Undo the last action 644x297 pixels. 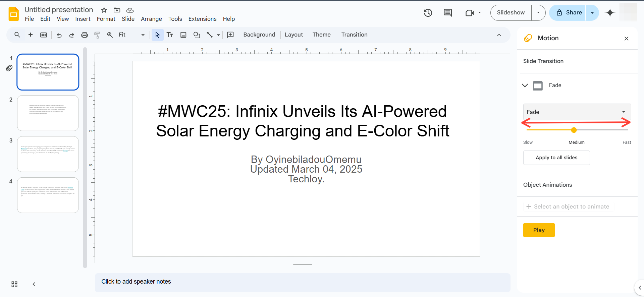59,35
